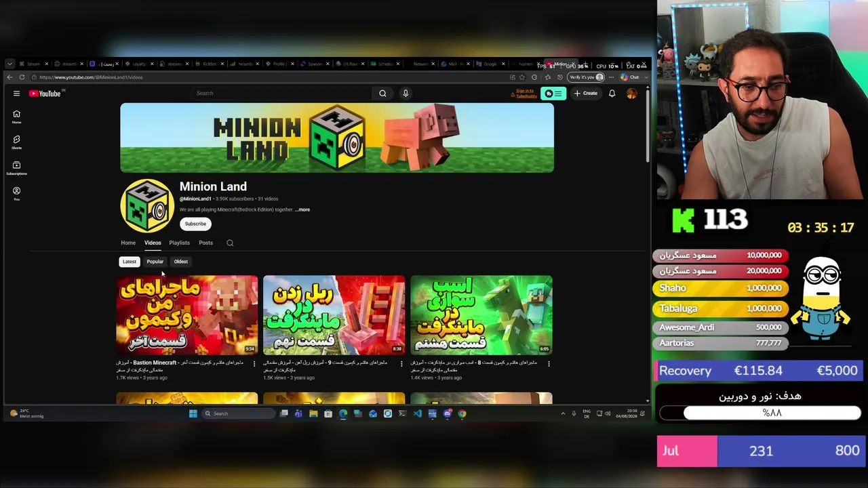The image size is (868, 488).
Task: Open the channel Posts tab
Action: (x=206, y=243)
